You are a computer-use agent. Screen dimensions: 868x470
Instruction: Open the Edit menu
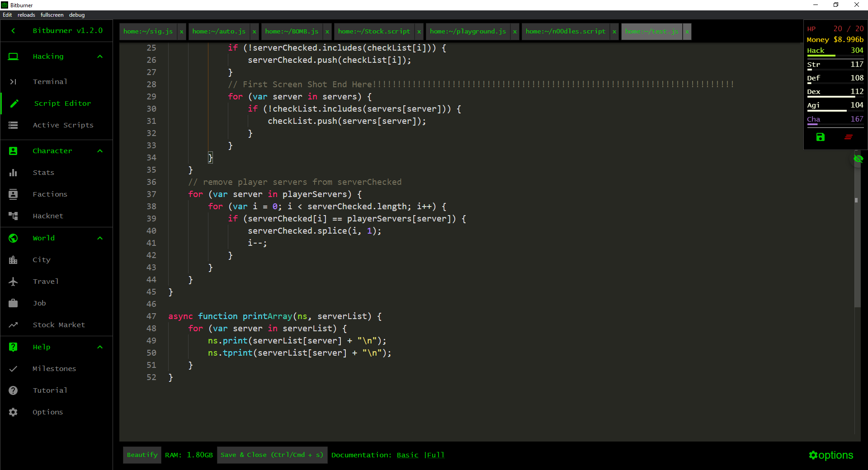click(7, 15)
